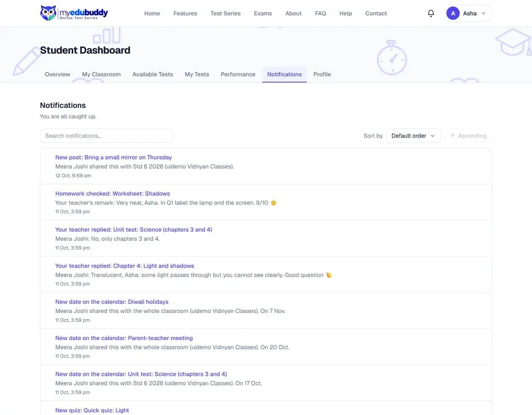
Task: Open Exams in the top navigation
Action: (263, 13)
